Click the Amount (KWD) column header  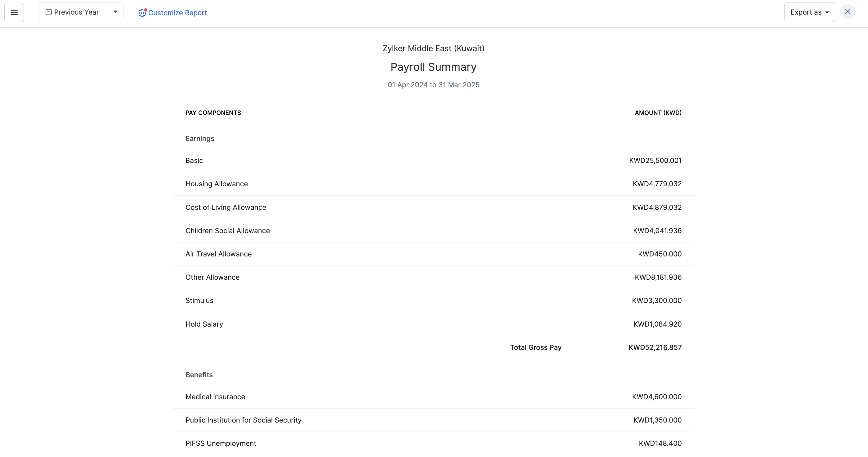tap(658, 113)
